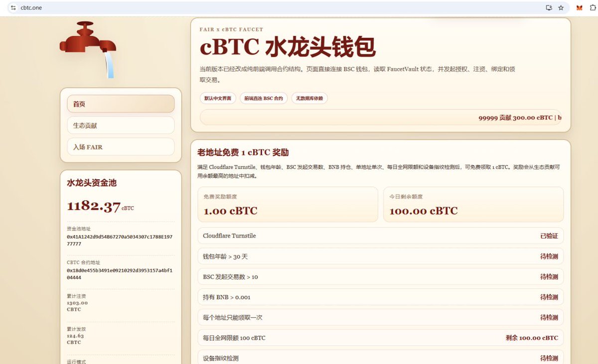
Task: Open the browser extensions puzzle icon
Action: (x=592, y=8)
